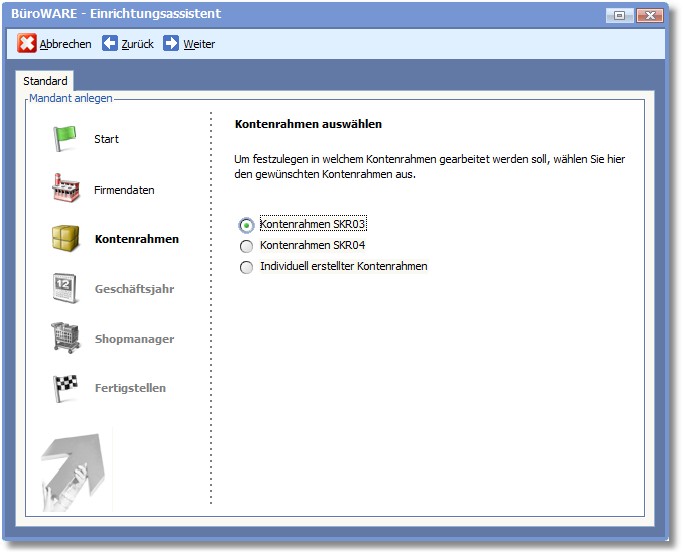Open the Firmendaten wizard step label

click(x=124, y=190)
